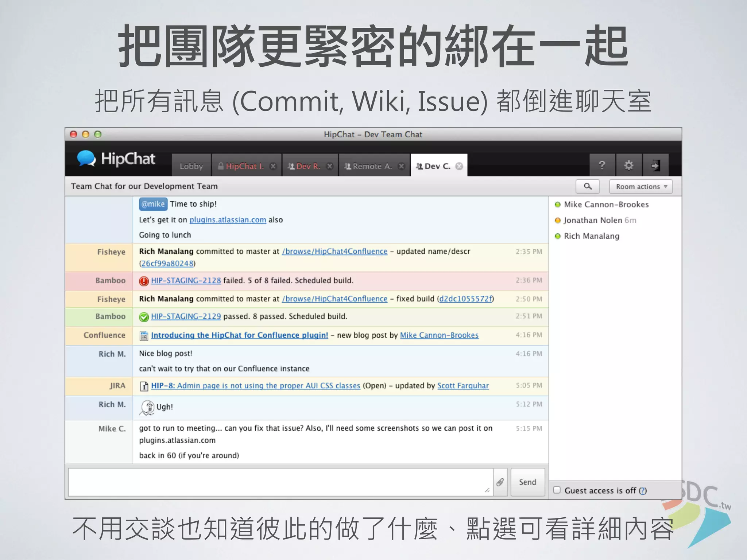Screen dimensions: 747x560
Task: Click the 5:15 PM timestamp
Action: click(529, 428)
